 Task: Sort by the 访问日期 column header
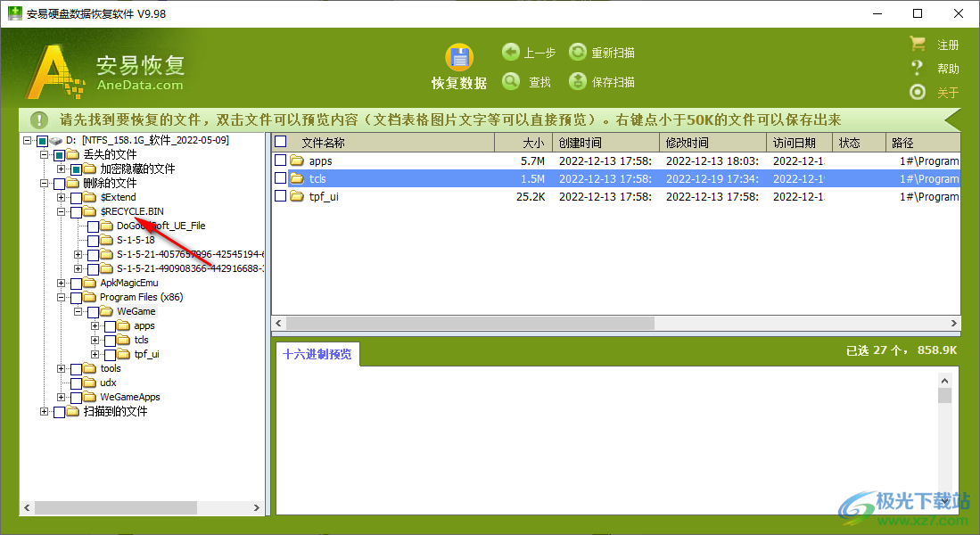pyautogui.click(x=799, y=143)
